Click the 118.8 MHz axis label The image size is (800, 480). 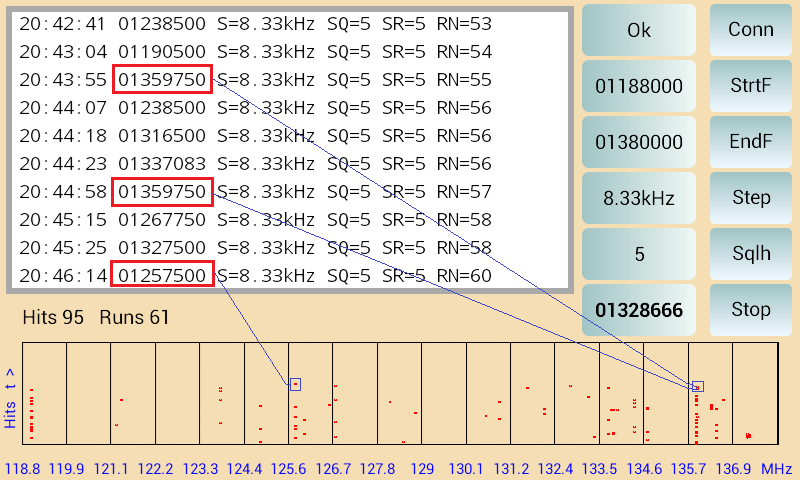[x=22, y=469]
